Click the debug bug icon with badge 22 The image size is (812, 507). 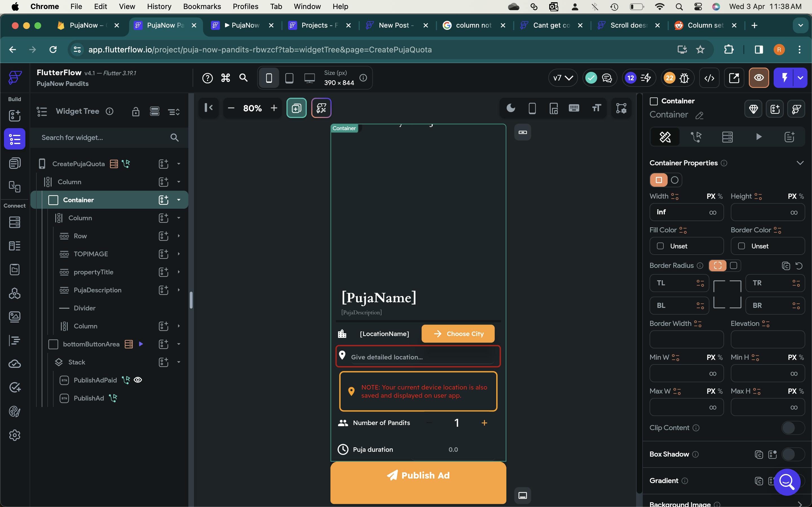pyautogui.click(x=684, y=78)
